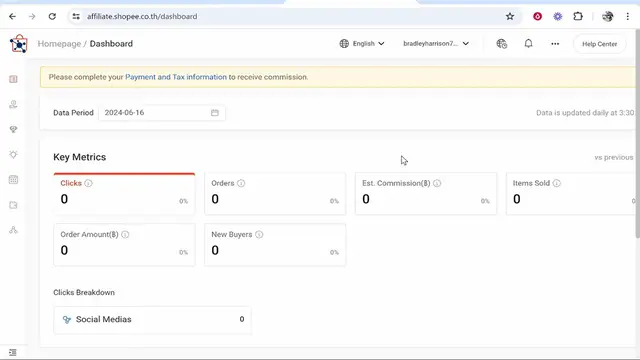Click the address bar URL

(142, 16)
